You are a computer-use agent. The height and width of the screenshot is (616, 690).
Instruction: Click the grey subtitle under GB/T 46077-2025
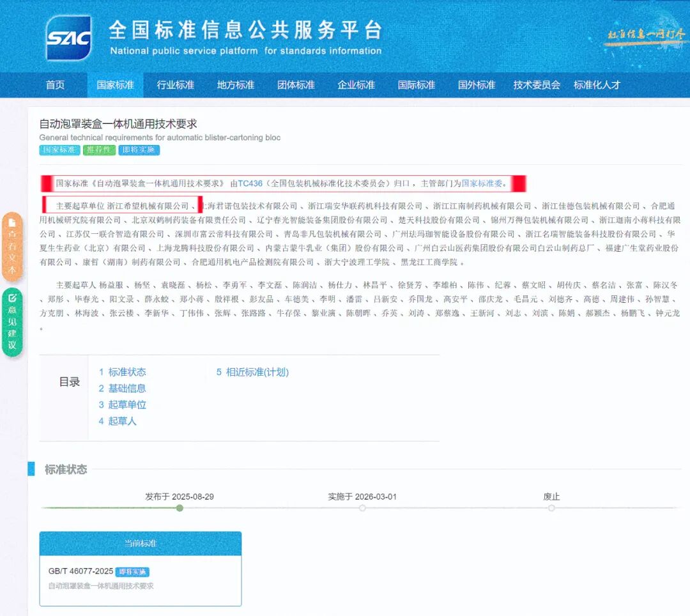click(101, 586)
